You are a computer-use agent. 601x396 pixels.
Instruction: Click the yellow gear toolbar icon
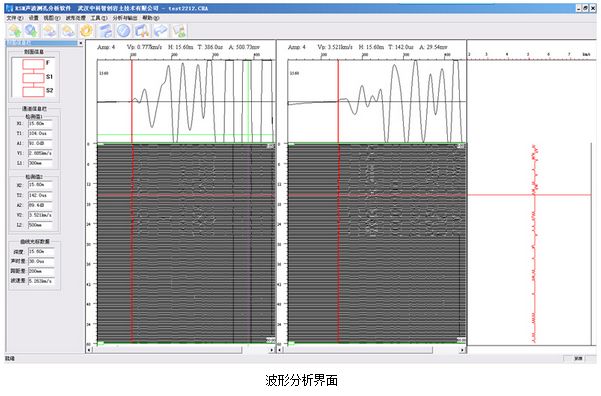(86, 31)
